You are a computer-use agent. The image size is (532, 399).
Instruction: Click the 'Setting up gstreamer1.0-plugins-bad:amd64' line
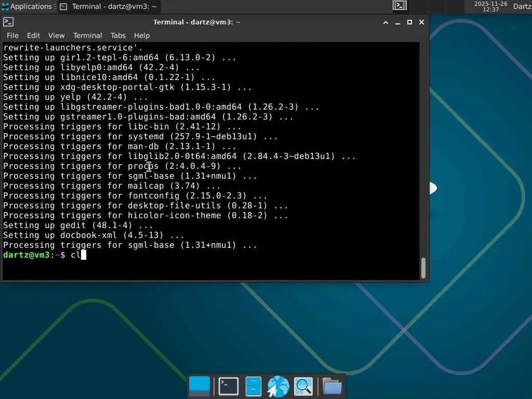point(148,117)
